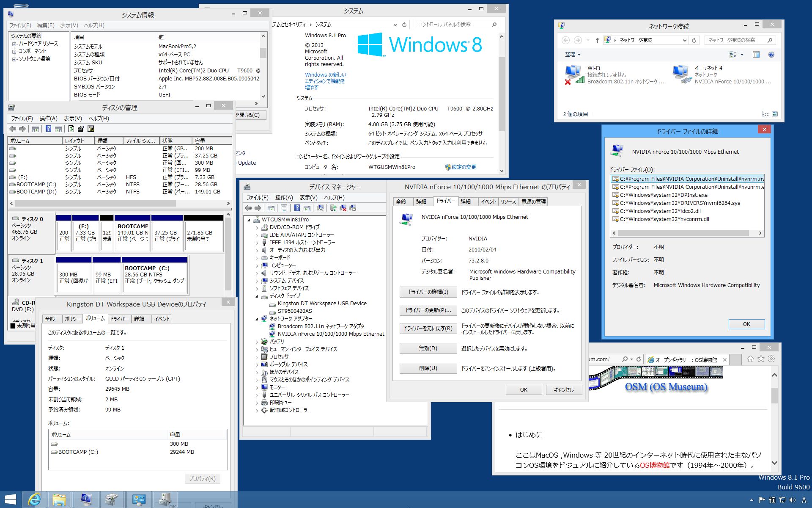Select 電源の管理 tab in NVIDIA properties
This screenshot has height=508, width=812.
(533, 202)
